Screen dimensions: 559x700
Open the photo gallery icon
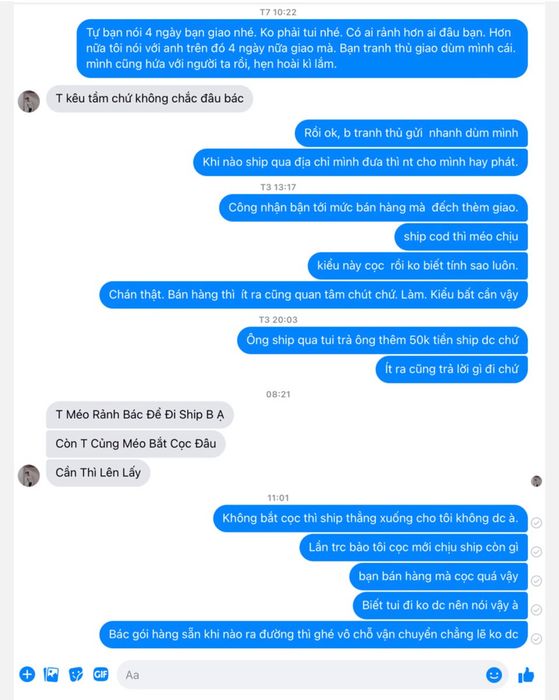[51, 674]
